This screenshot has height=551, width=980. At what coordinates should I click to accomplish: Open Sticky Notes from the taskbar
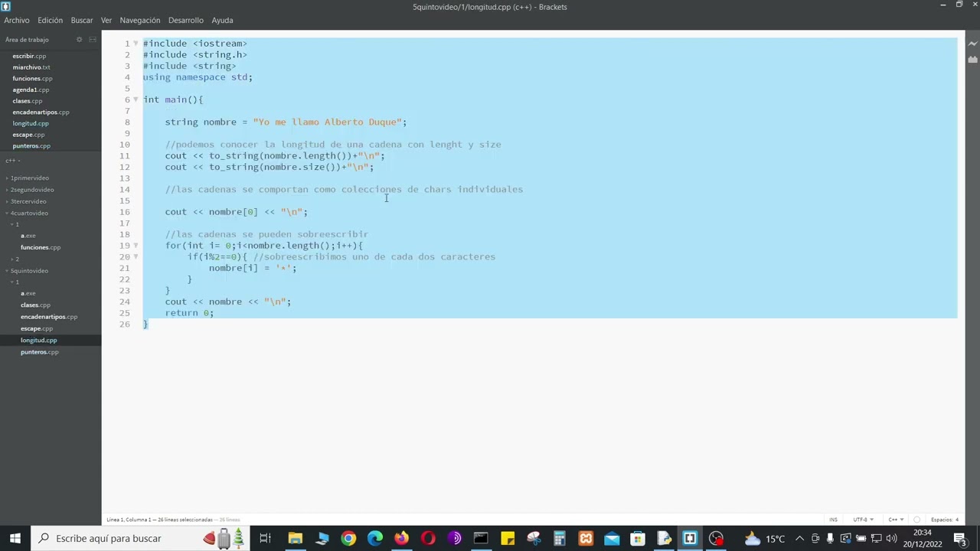click(508, 538)
